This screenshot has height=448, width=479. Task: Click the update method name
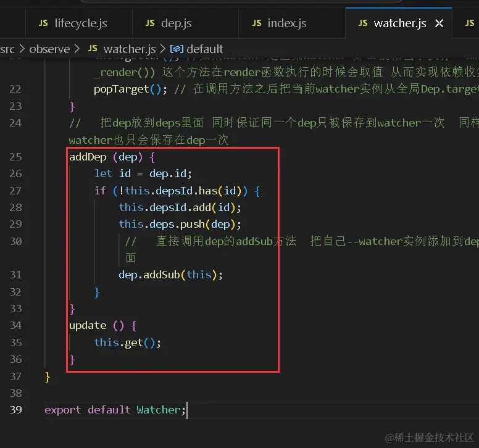coord(88,326)
